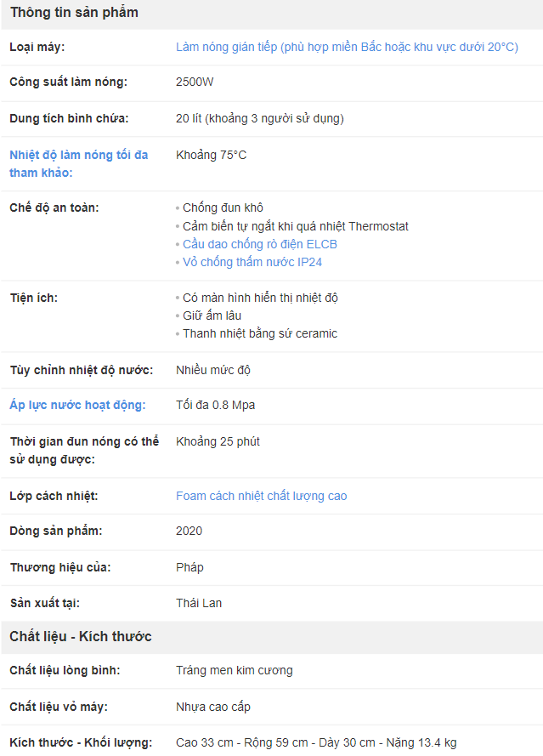Select the '2500W' heating power value
The height and width of the screenshot is (756, 543).
(195, 82)
